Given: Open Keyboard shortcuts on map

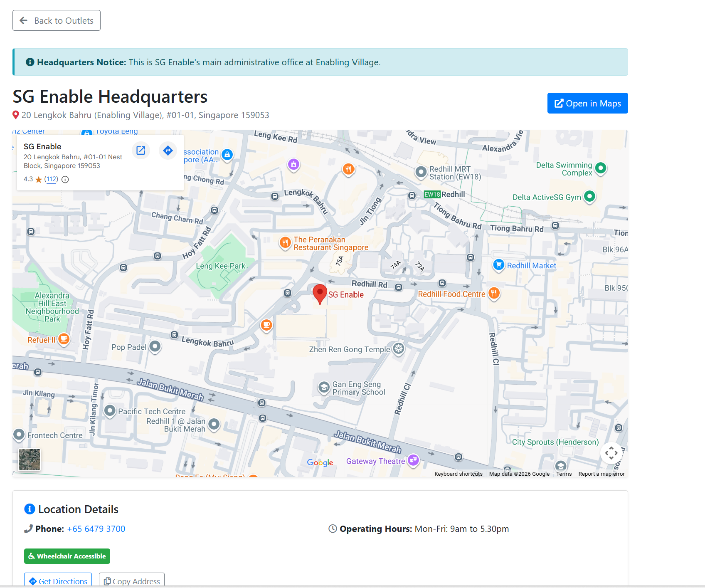Looking at the screenshot, I should pyautogui.click(x=458, y=474).
